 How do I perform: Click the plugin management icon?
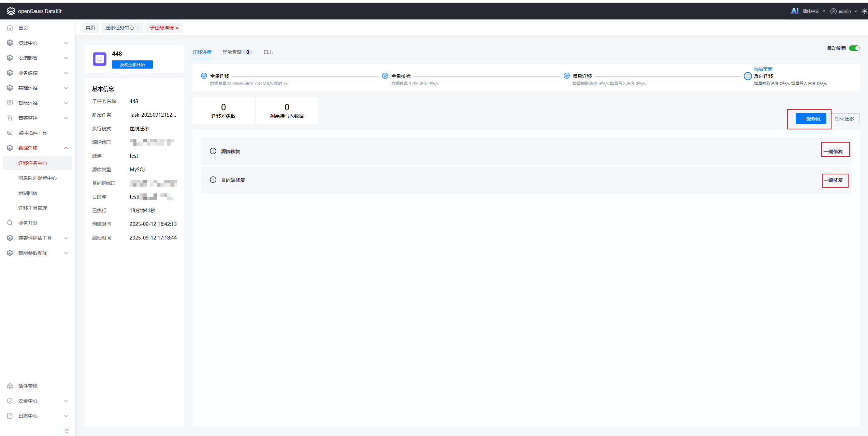point(10,386)
